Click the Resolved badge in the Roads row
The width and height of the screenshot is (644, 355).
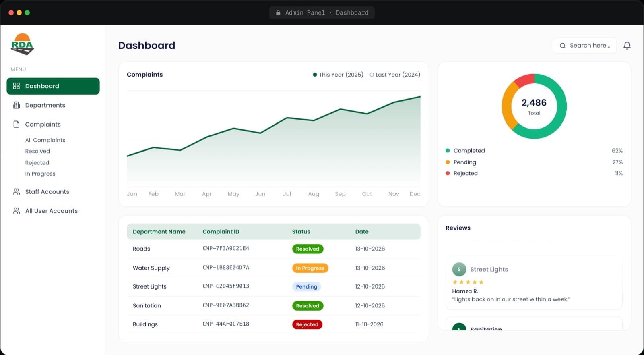(308, 249)
